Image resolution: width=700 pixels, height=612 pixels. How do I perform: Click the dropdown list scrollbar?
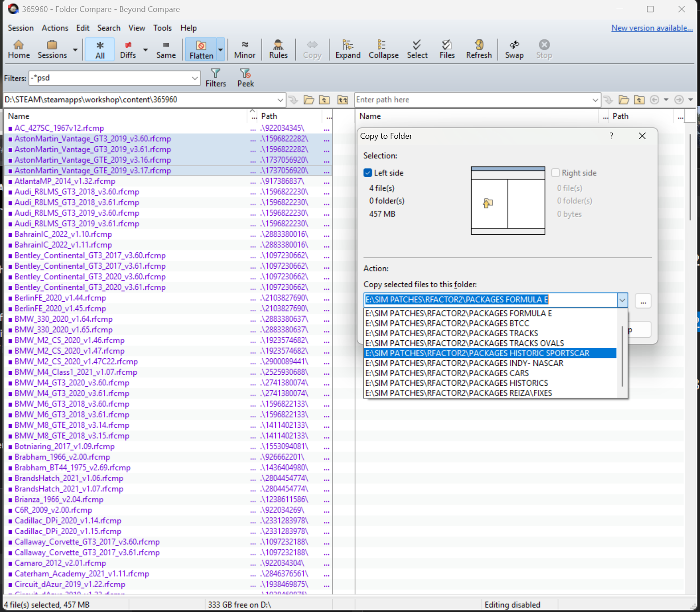pyautogui.click(x=622, y=356)
